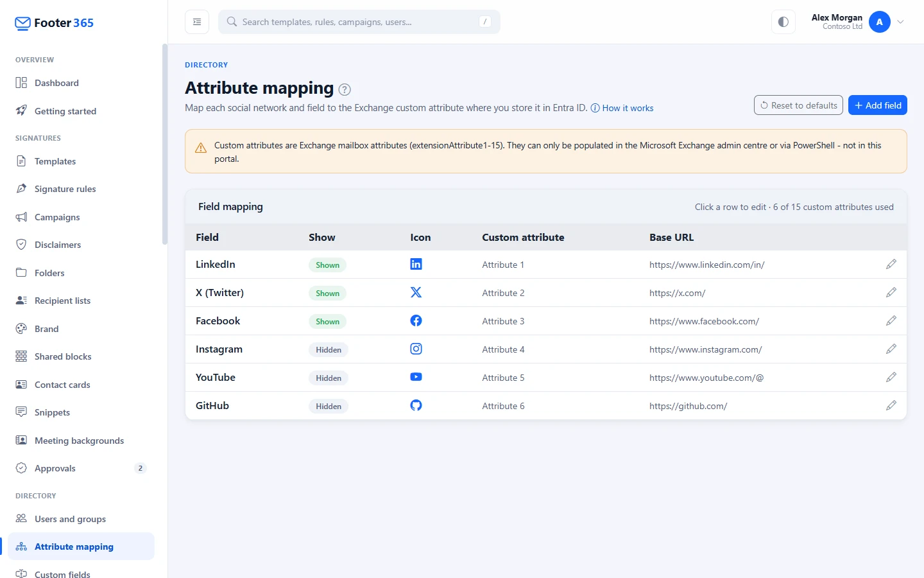Open Custom fields in sidebar
924x578 pixels.
81,572
